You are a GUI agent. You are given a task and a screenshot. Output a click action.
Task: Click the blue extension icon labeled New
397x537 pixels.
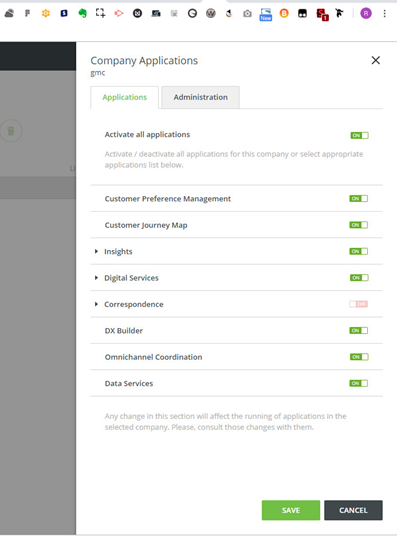coord(265,14)
